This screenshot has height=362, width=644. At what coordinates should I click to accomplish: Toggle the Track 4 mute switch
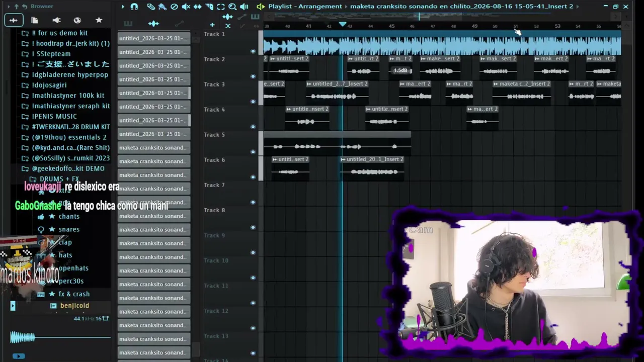253,126
